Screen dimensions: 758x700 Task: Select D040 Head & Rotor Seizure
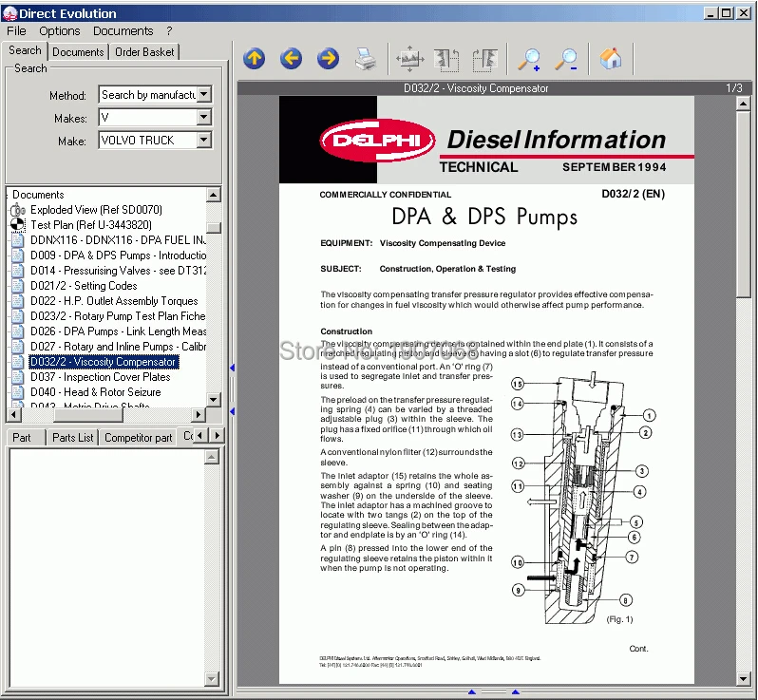[x=95, y=392]
